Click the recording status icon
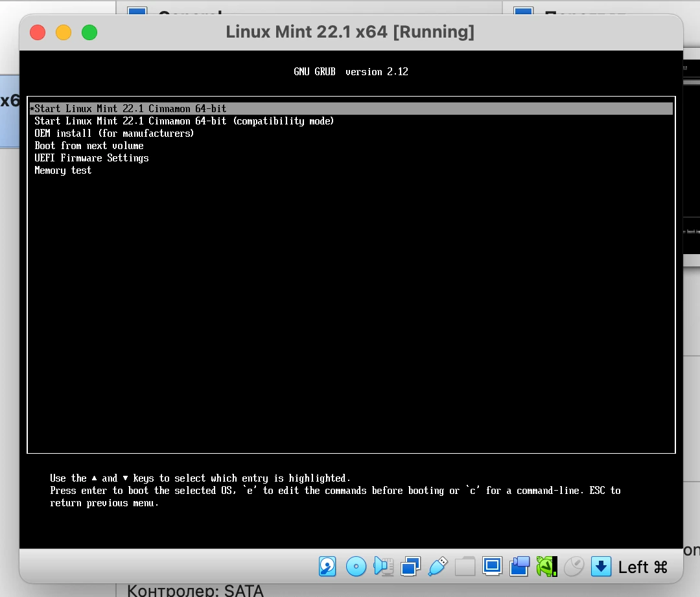The height and width of the screenshot is (597, 700). click(x=520, y=567)
